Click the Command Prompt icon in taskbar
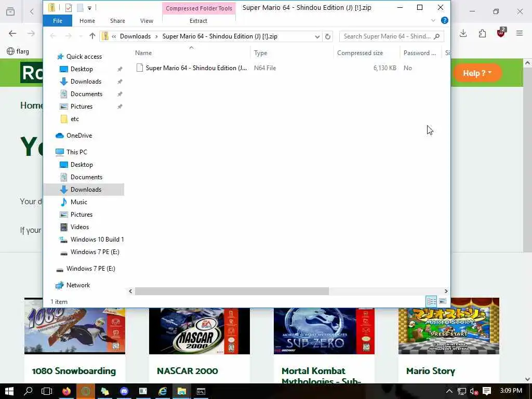This screenshot has width=532, height=399. click(x=201, y=392)
